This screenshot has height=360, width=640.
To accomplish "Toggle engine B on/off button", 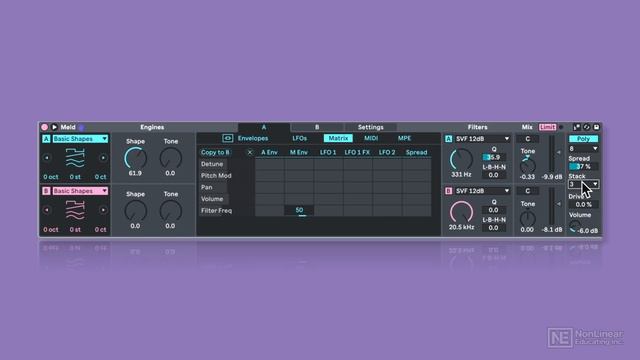I will coord(46,191).
